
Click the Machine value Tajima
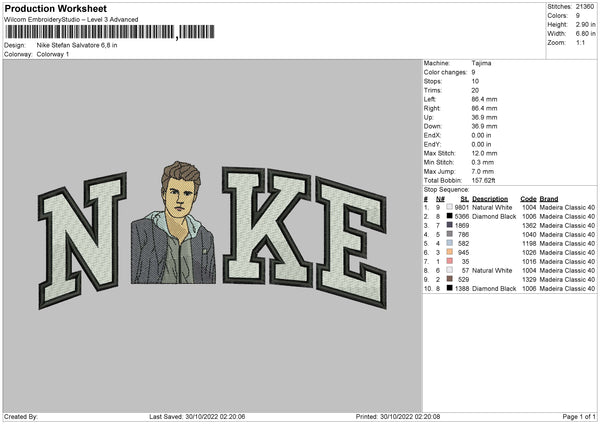pos(481,63)
